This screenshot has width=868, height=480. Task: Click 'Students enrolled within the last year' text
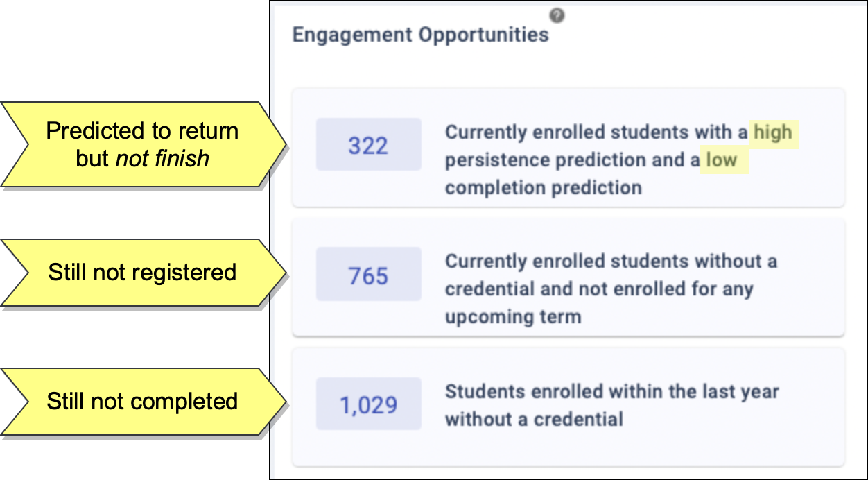click(x=611, y=391)
